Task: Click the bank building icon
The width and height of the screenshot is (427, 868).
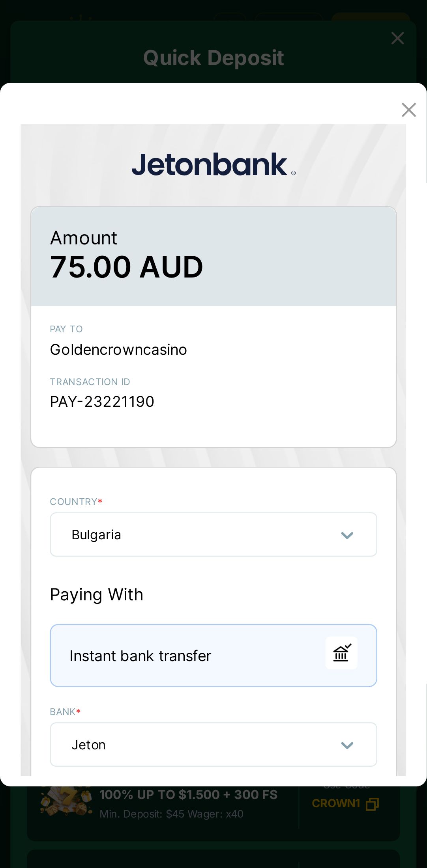Action: [x=341, y=653]
